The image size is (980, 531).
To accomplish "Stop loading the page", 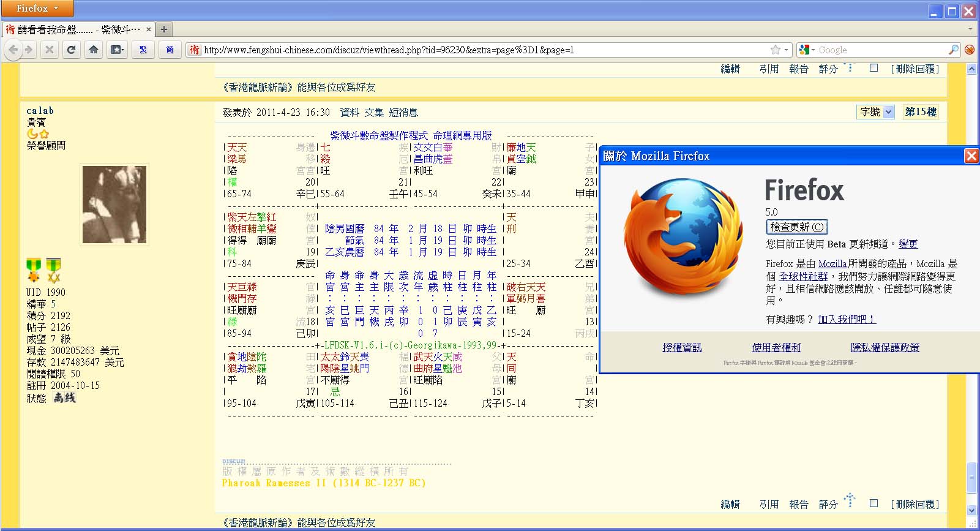I will [x=50, y=50].
